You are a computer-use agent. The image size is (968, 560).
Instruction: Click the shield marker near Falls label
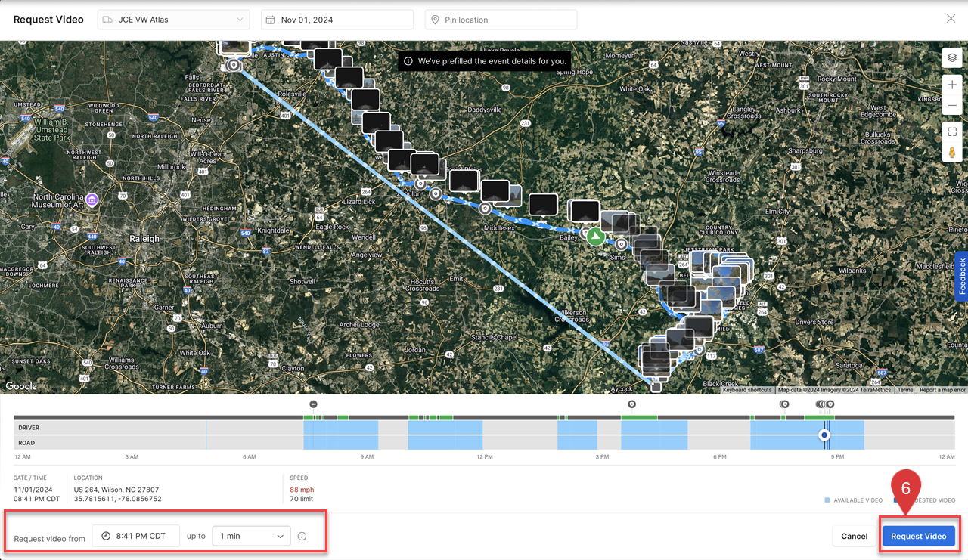pos(234,66)
